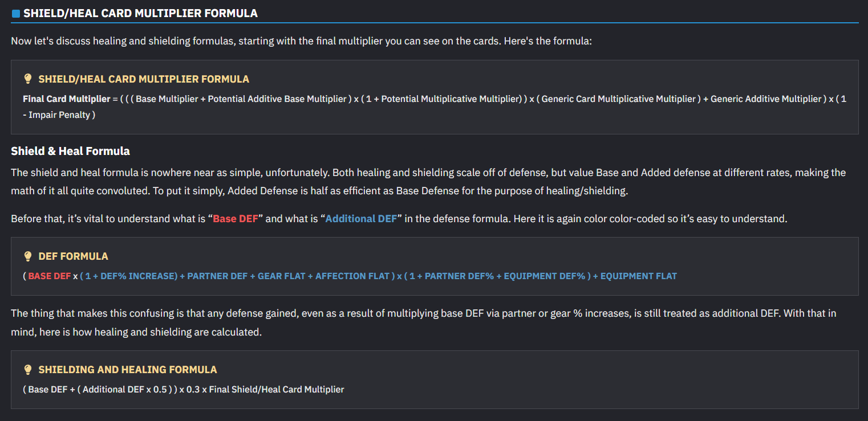This screenshot has height=421, width=868.
Task: Click the bold "Final Card Multiplier" label
Action: tap(66, 99)
